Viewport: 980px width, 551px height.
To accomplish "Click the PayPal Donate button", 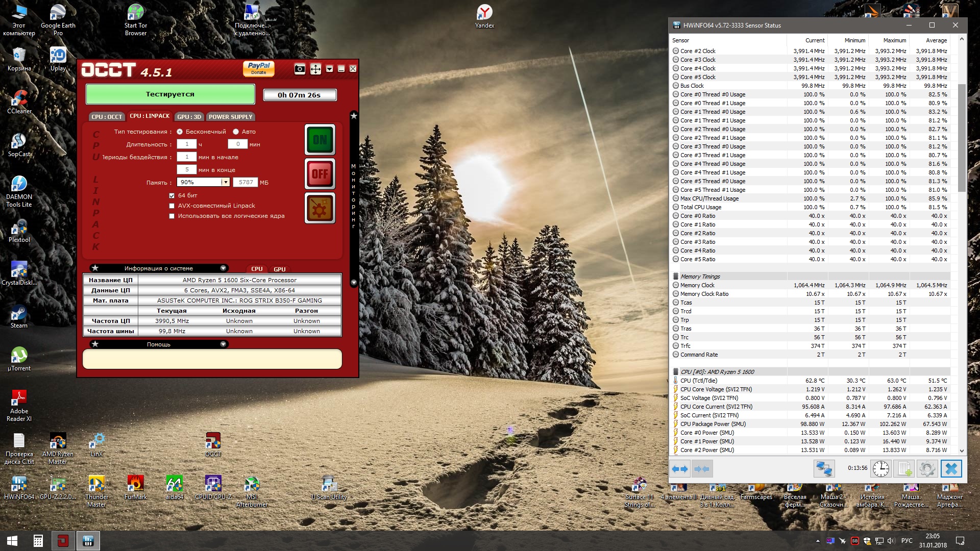I will point(259,68).
